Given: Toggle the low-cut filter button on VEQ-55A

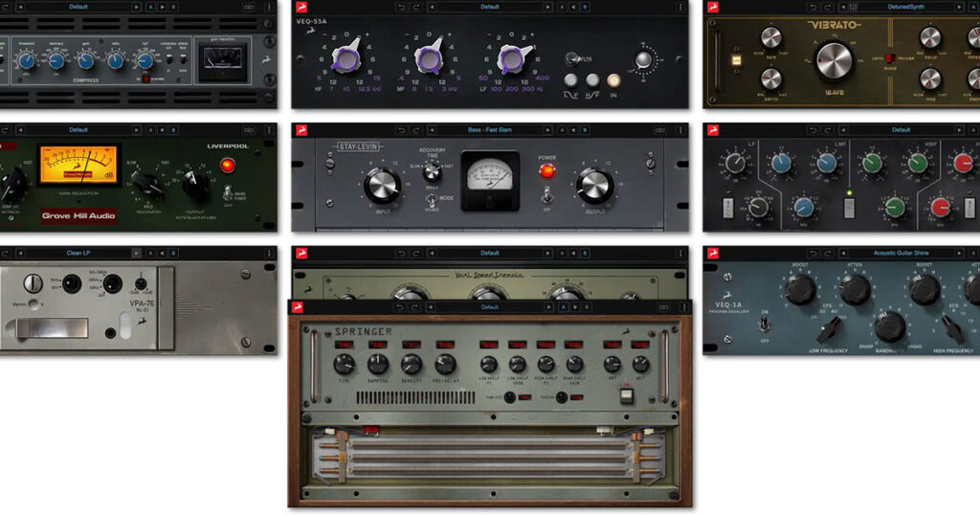Looking at the screenshot, I should [570, 80].
